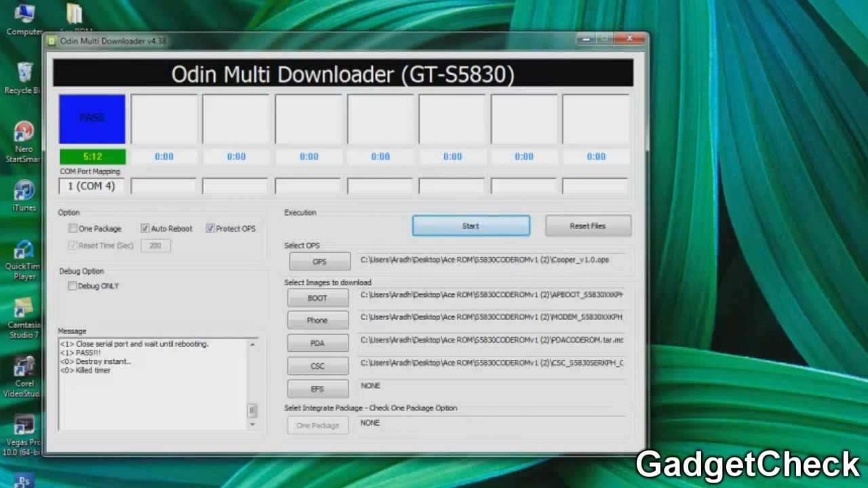The height and width of the screenshot is (488, 868).
Task: Click the disabled One Package button
Action: tap(317, 426)
